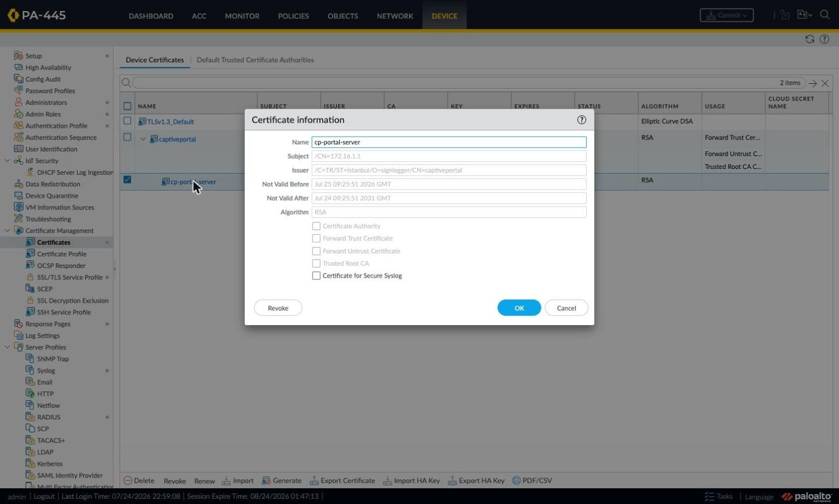839x504 pixels.
Task: Open help icon in Certificate information dialog
Action: coord(581,120)
